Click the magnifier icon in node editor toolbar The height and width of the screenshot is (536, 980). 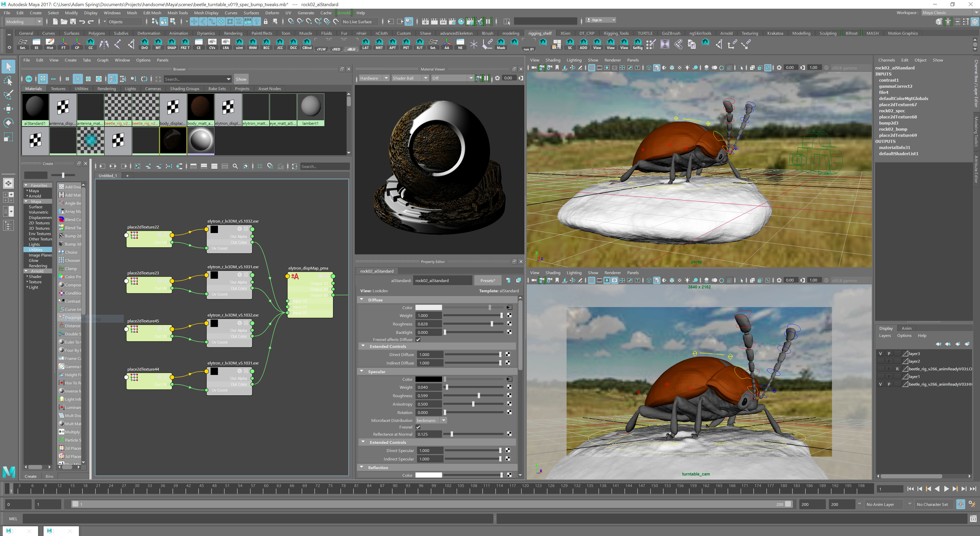coord(235,166)
